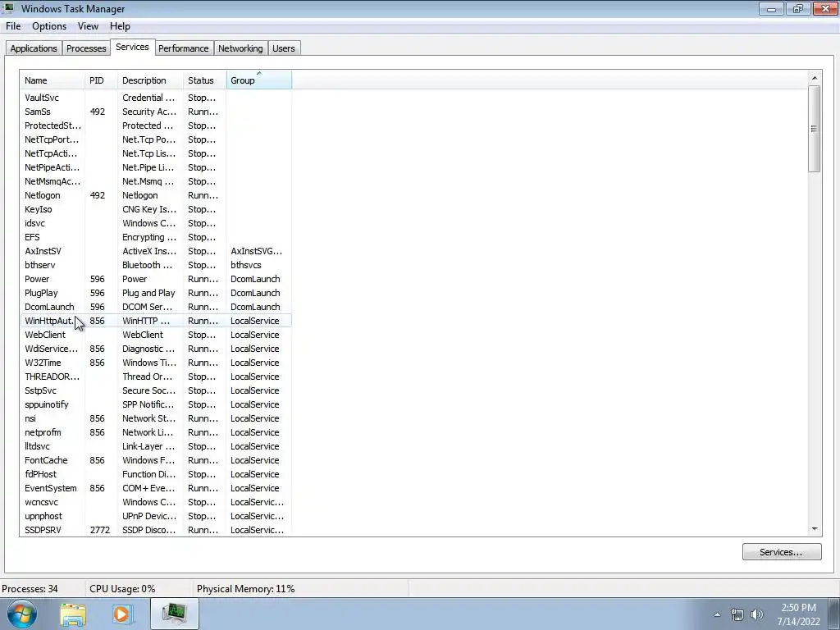Select the Power service name
Viewport: 840px width, 630px height.
pyautogui.click(x=37, y=279)
